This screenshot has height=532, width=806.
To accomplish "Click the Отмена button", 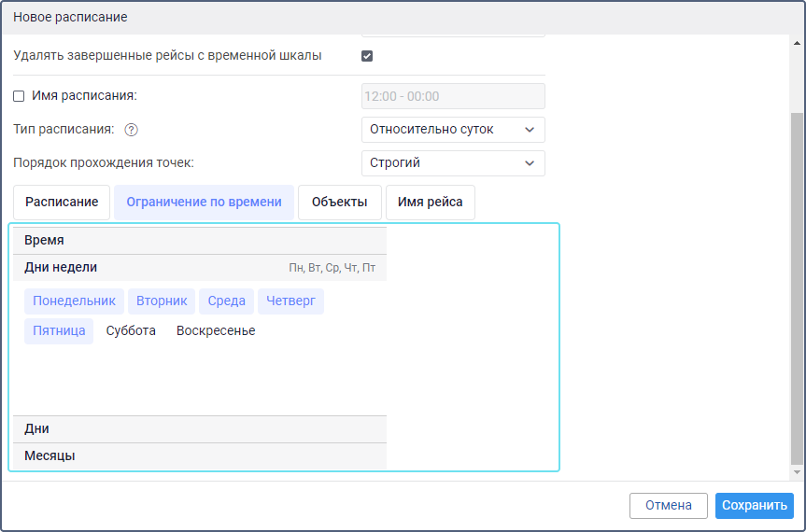I will point(668,506).
